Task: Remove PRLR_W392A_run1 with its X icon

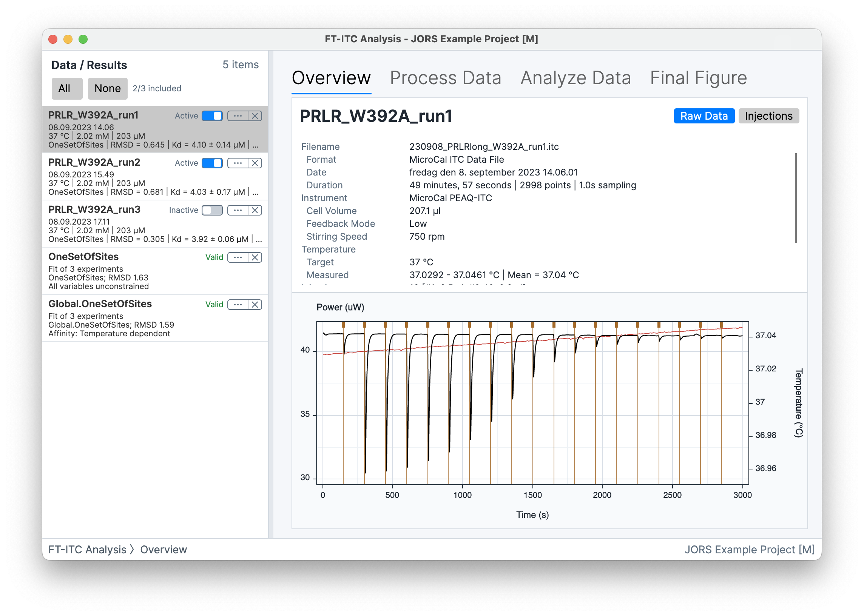Action: click(x=255, y=116)
